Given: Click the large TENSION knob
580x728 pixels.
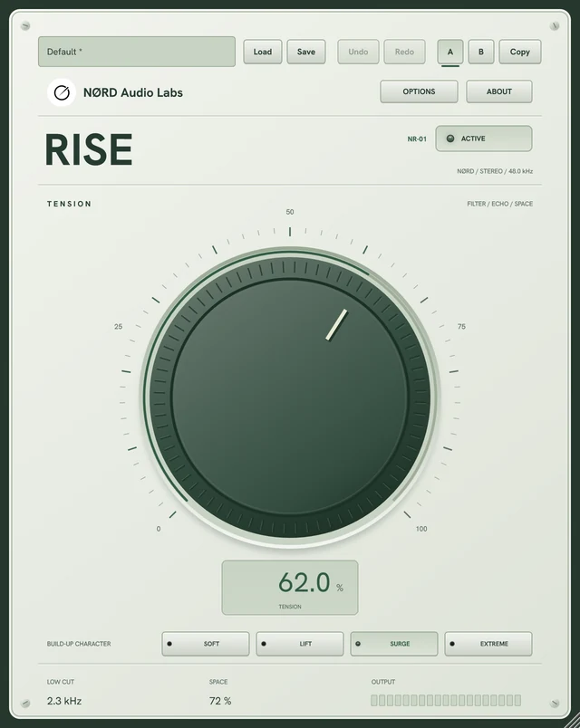Looking at the screenshot, I should (290, 397).
